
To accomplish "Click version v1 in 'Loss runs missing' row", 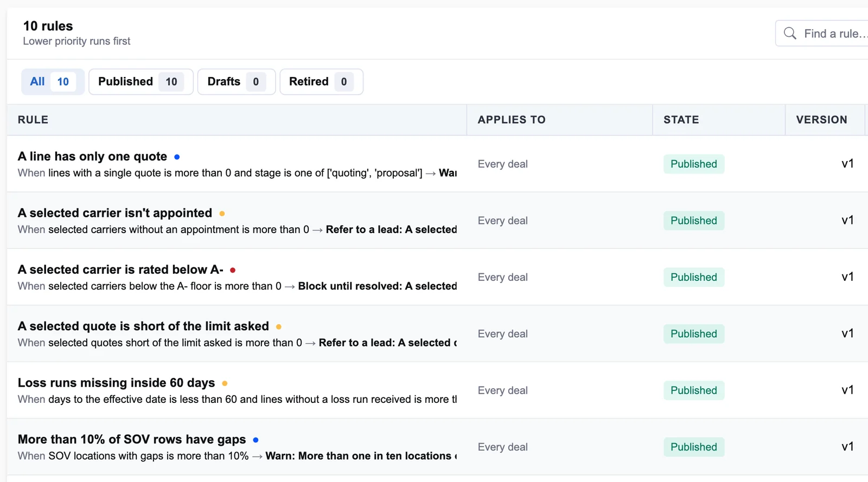I will [847, 390].
